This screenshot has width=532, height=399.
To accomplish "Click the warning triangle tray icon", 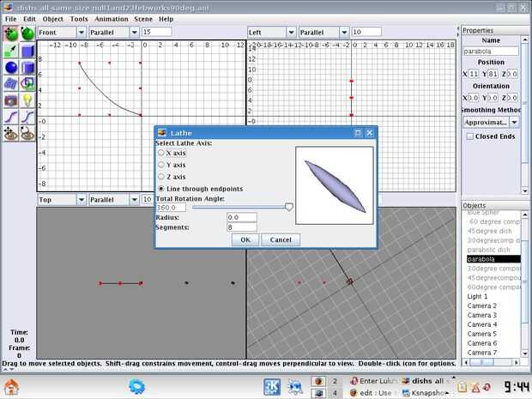I will click(x=475, y=388).
